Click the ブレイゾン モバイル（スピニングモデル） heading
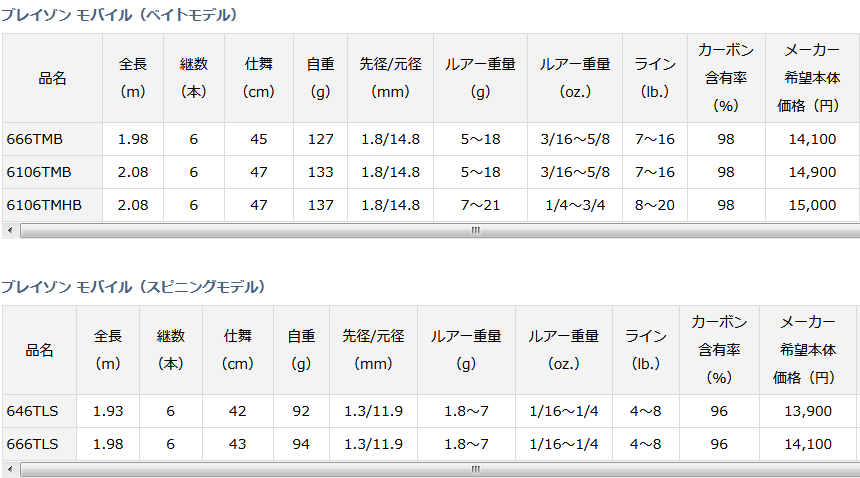Screen dimensions: 860x478 pyautogui.click(x=133, y=287)
